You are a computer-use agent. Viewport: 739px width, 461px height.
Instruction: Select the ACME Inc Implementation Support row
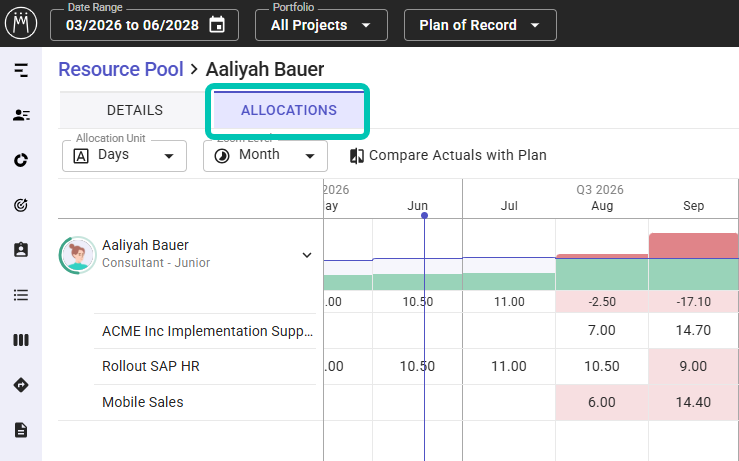click(207, 331)
